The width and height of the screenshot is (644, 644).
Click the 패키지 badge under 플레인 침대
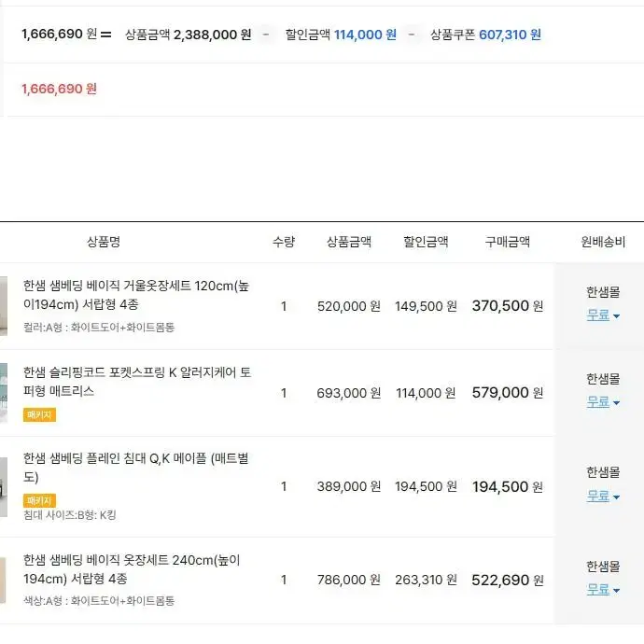pos(39,500)
